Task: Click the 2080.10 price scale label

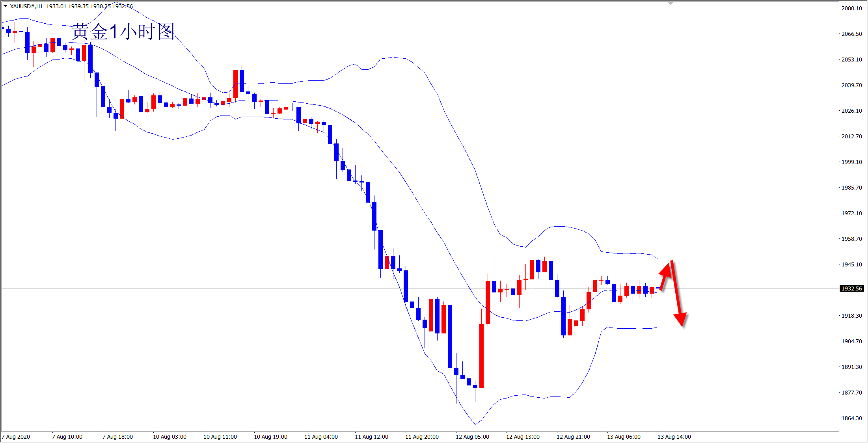Action: (x=851, y=8)
